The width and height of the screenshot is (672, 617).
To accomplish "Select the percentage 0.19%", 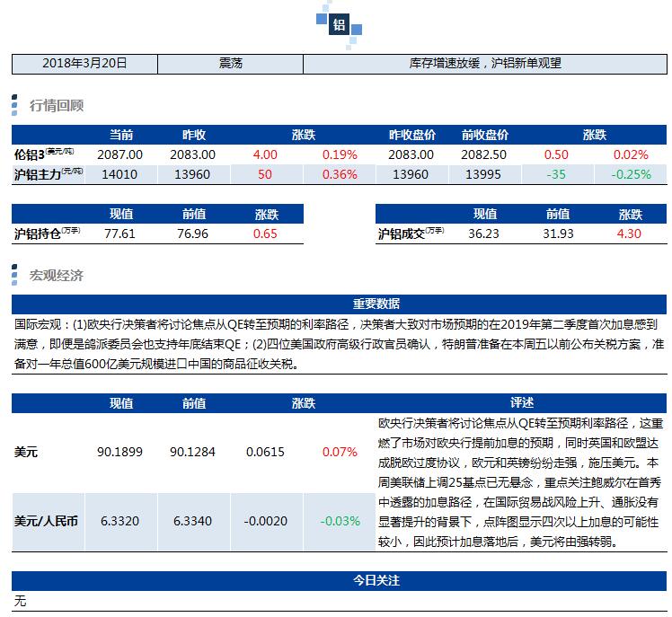I will click(x=340, y=154).
